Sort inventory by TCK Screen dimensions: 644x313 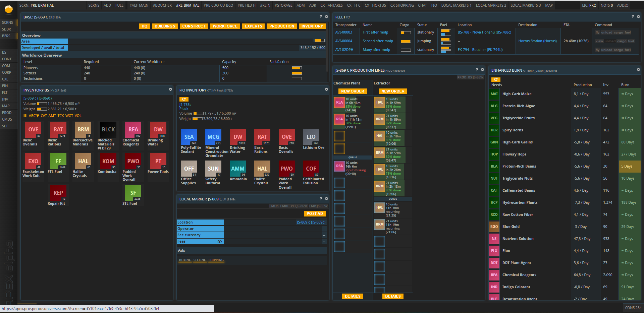tap(61, 116)
